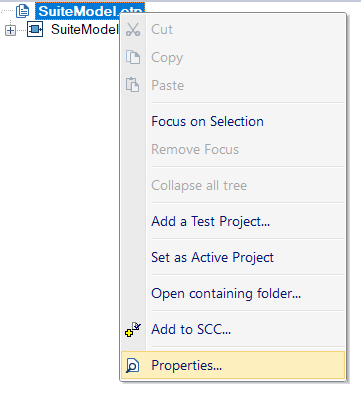Click the Add to SCC plus icon
361x398 pixels.
[133, 329]
